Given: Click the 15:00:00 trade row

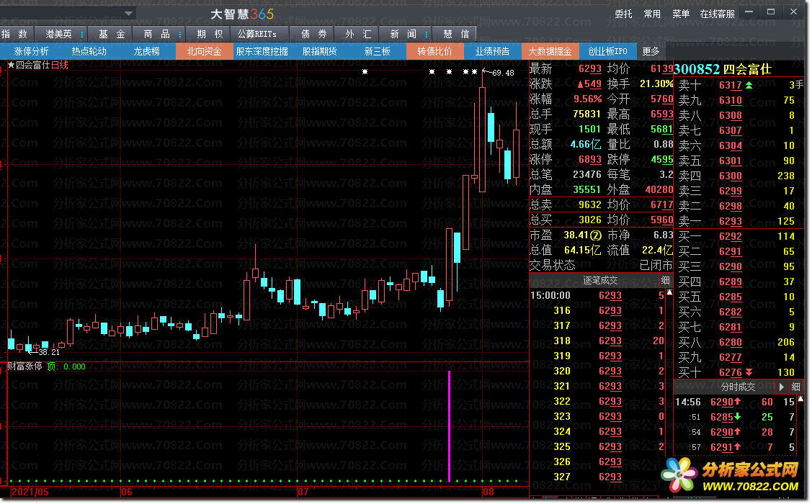Looking at the screenshot, I should coord(597,295).
